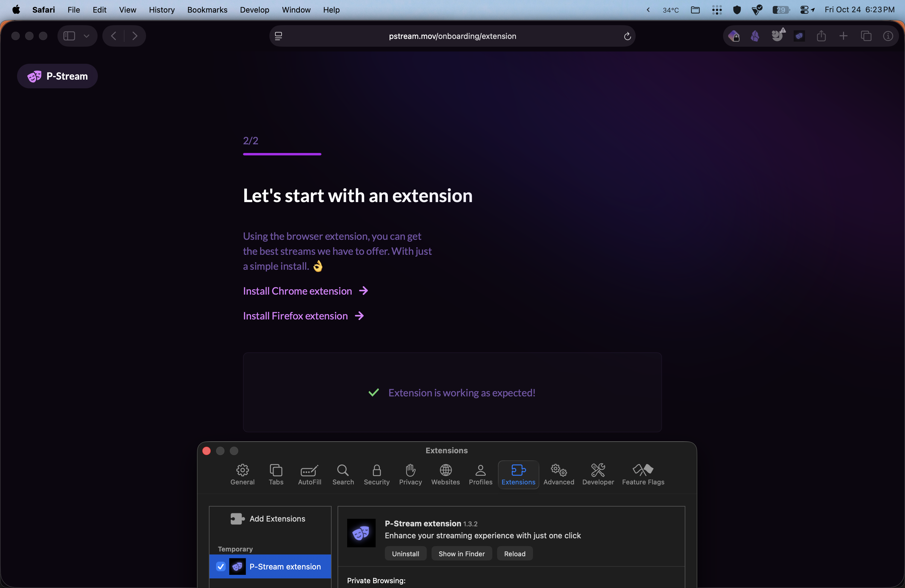Click the P-Stream extension toolbar icon
The image size is (905, 588).
tap(799, 36)
